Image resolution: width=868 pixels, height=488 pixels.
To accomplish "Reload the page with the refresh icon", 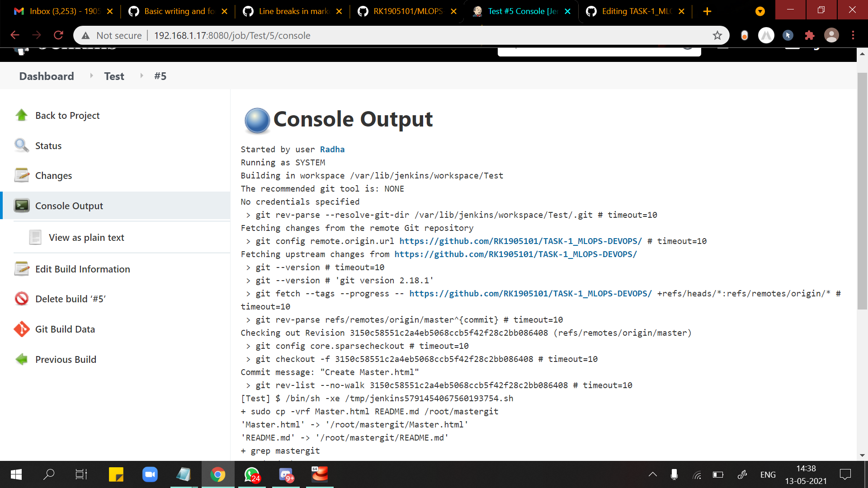I will click(58, 35).
